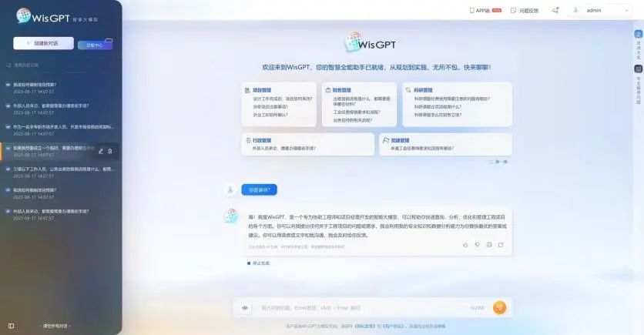Click 换一换 to refresh the suggested questions
644x335 pixels.
pyautogui.click(x=498, y=162)
